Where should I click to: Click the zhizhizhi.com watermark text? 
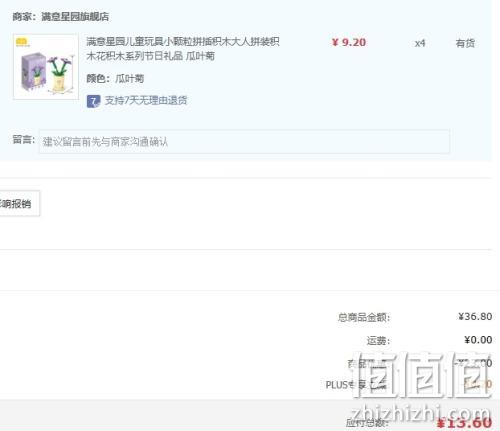(422, 413)
